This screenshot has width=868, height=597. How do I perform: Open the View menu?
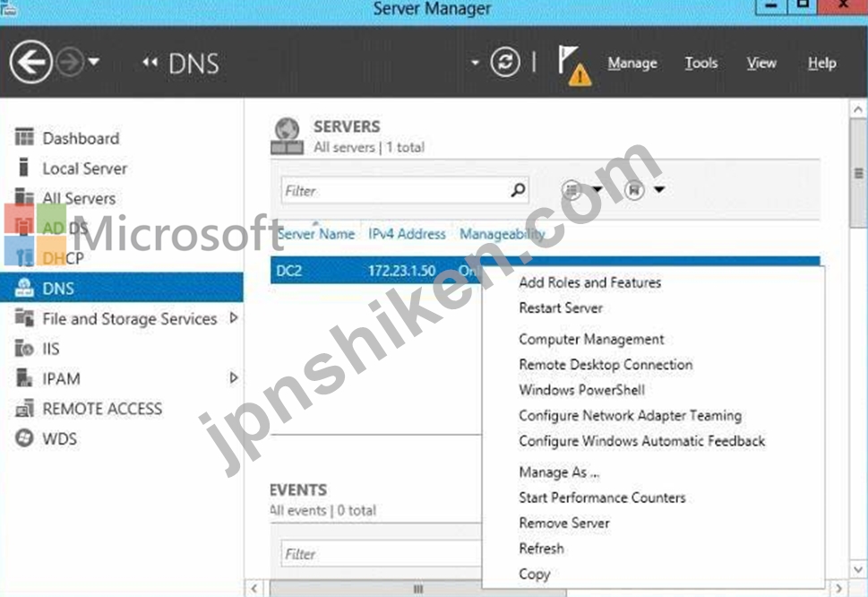coord(761,63)
